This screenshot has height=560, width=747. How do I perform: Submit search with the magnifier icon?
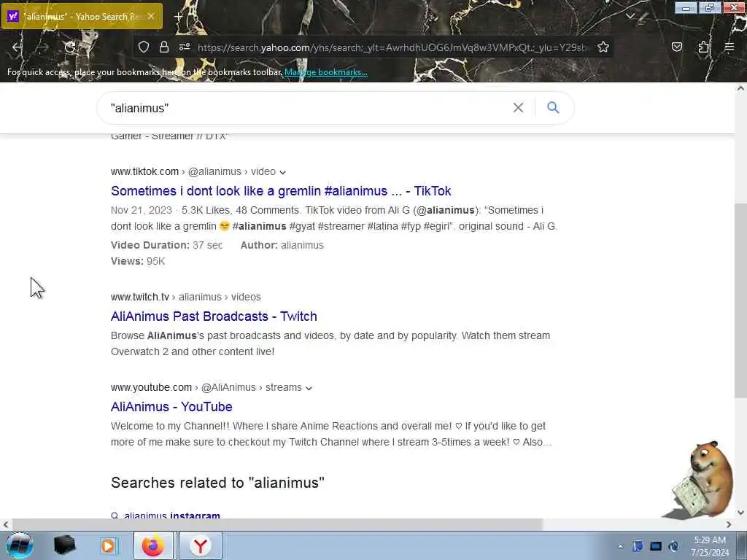point(553,108)
